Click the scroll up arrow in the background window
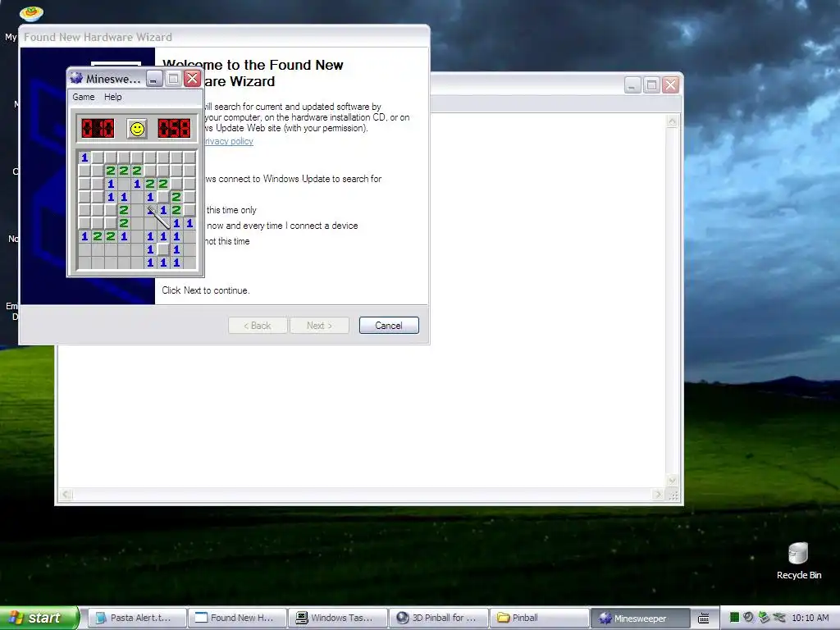 point(672,121)
